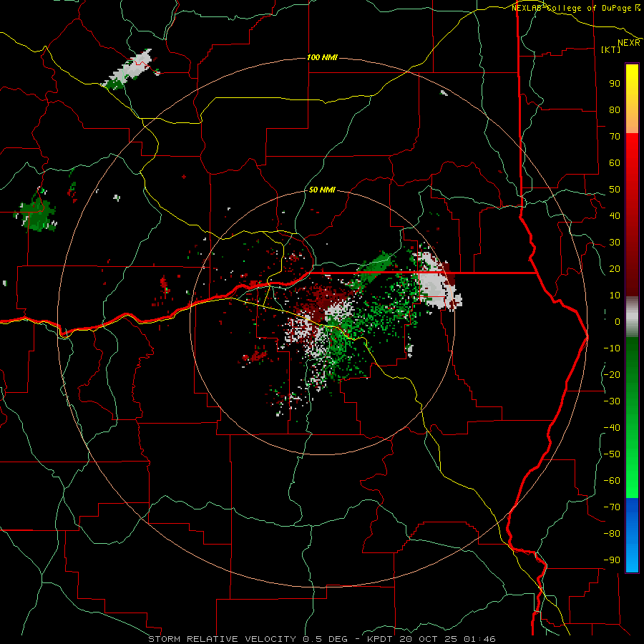Pick the -30 knot scale label

click(x=612, y=401)
